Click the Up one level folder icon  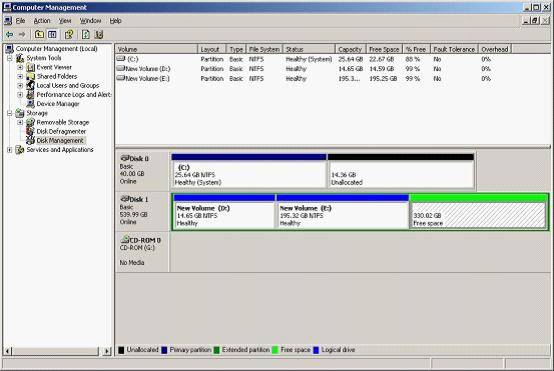coord(39,34)
